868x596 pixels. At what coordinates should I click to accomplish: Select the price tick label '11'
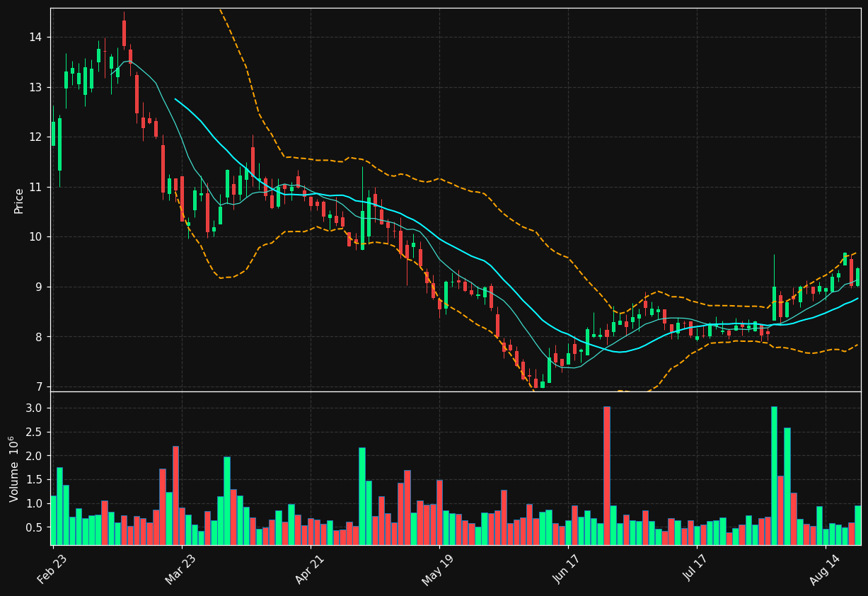35,187
